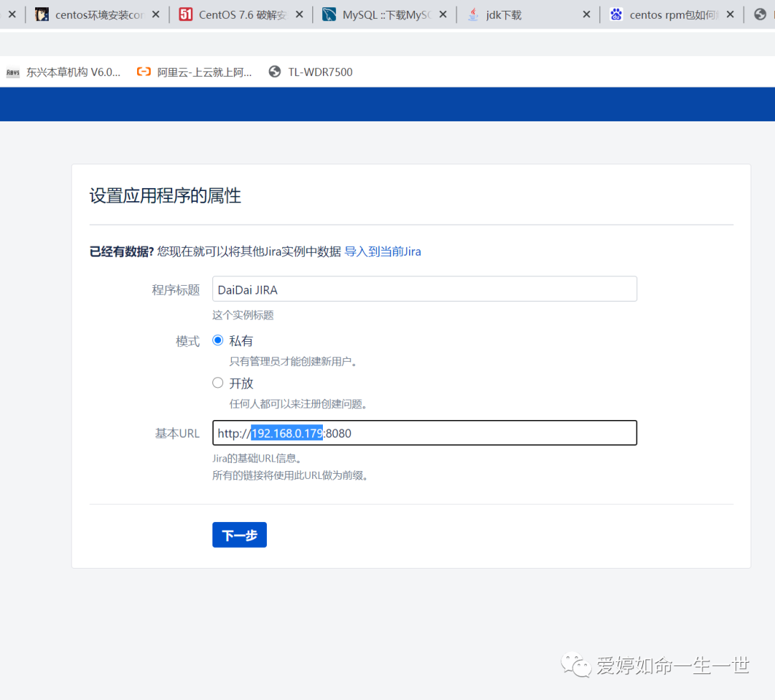Click the 模式 label

pos(188,342)
